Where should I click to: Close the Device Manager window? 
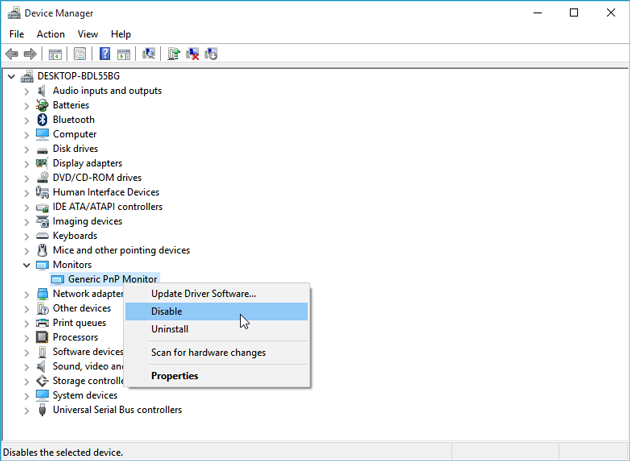[x=611, y=13]
